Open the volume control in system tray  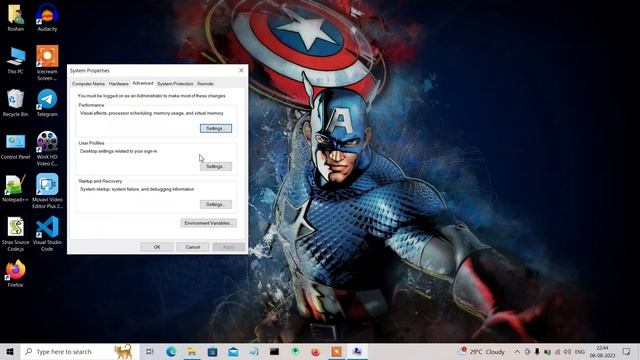pos(567,351)
